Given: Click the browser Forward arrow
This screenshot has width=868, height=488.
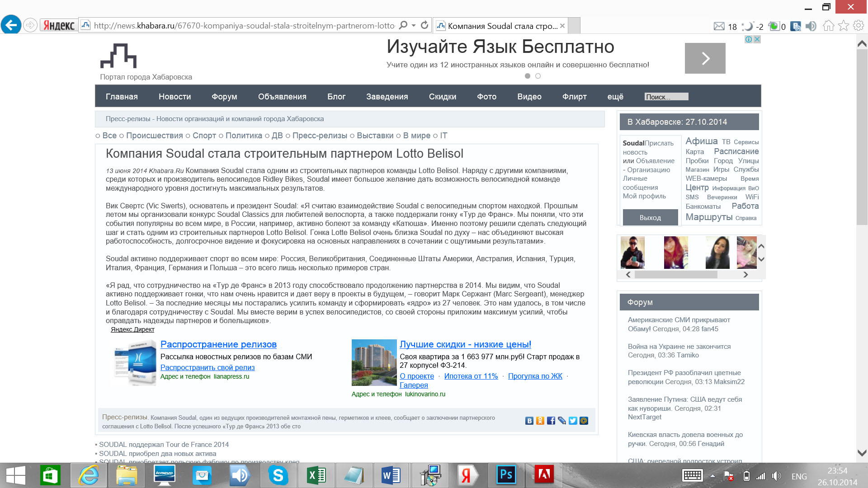Looking at the screenshot, I should [30, 25].
